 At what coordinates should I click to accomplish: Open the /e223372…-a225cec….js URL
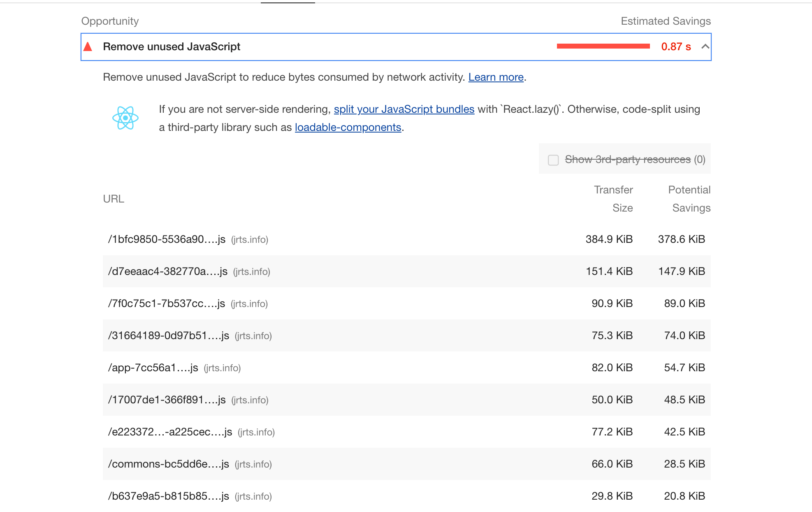click(x=170, y=432)
